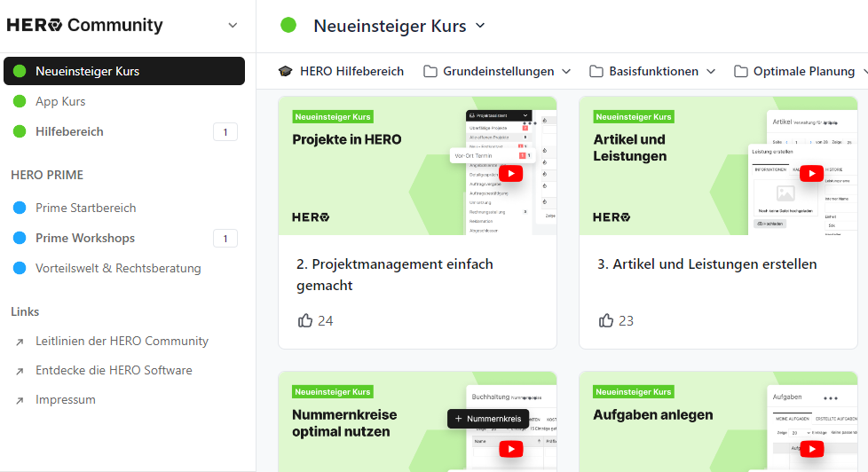Viewport: 868px width, 472px height.
Task: Open post 2. Projektmanagement einfach gemacht
Action: (x=395, y=274)
